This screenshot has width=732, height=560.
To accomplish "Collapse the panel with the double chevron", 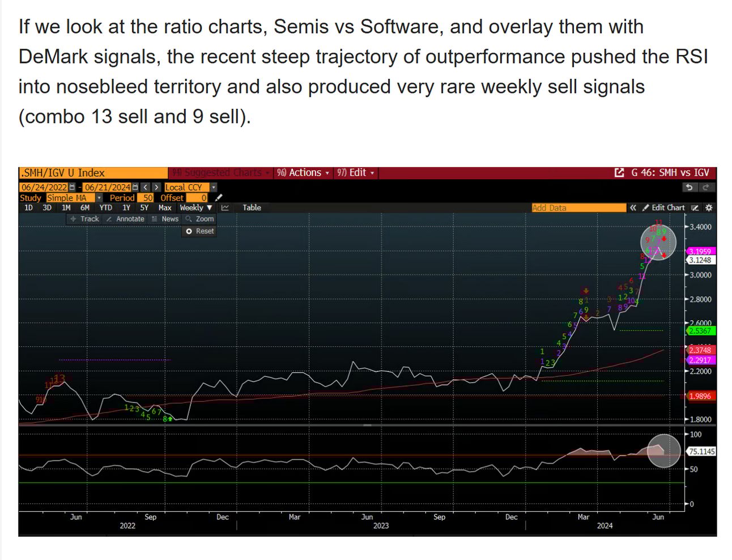I will pyautogui.click(x=633, y=208).
